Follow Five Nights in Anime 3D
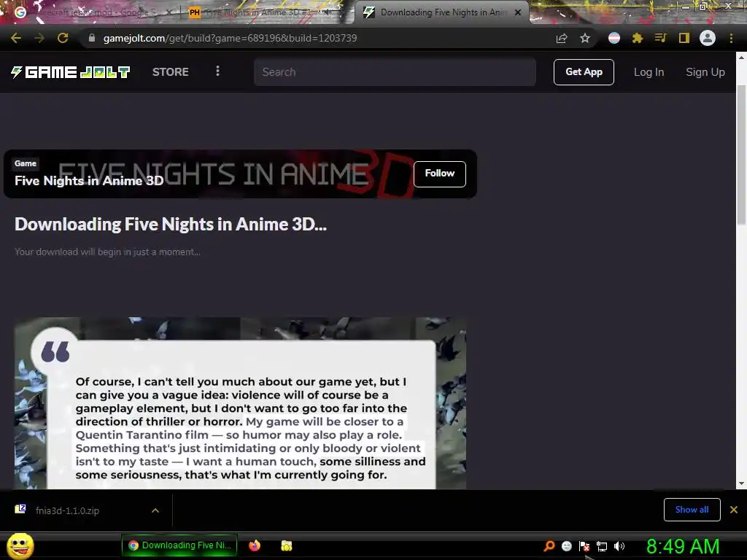 [x=440, y=174]
